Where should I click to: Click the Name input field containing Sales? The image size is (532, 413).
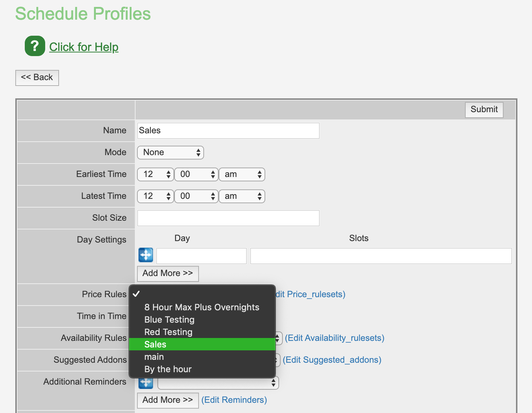click(228, 131)
